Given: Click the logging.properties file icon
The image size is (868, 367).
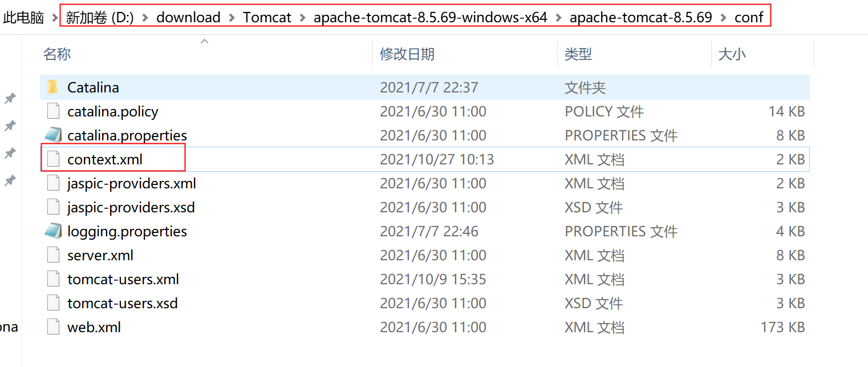Looking at the screenshot, I should point(53,231).
